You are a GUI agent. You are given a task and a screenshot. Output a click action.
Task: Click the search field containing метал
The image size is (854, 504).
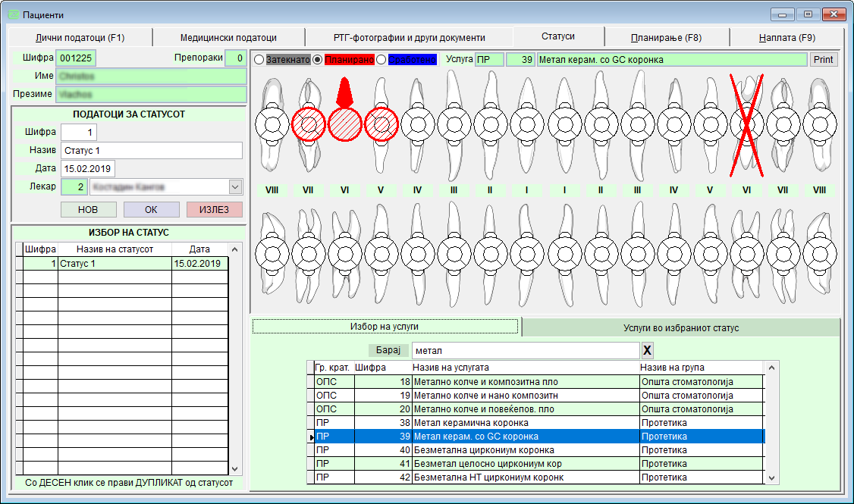click(525, 350)
